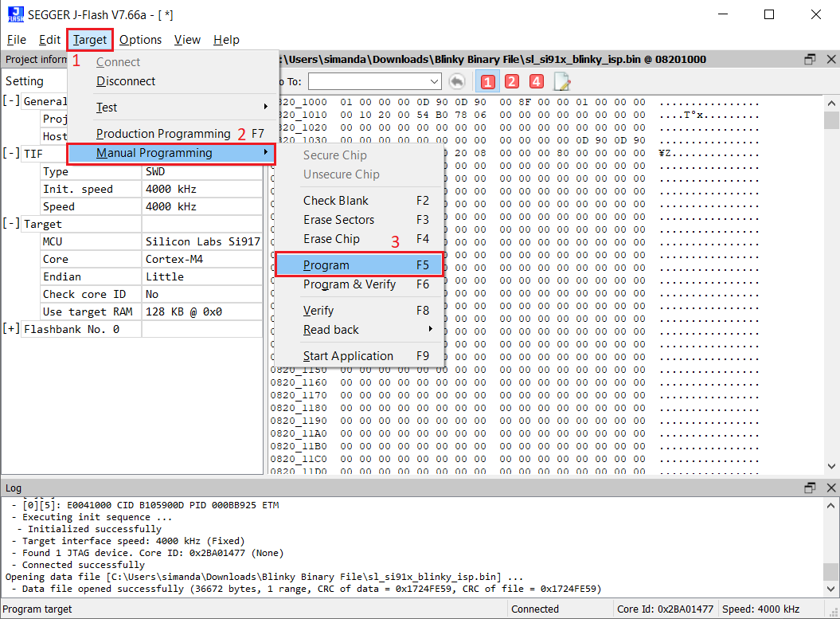Select the Little endian value

202,277
